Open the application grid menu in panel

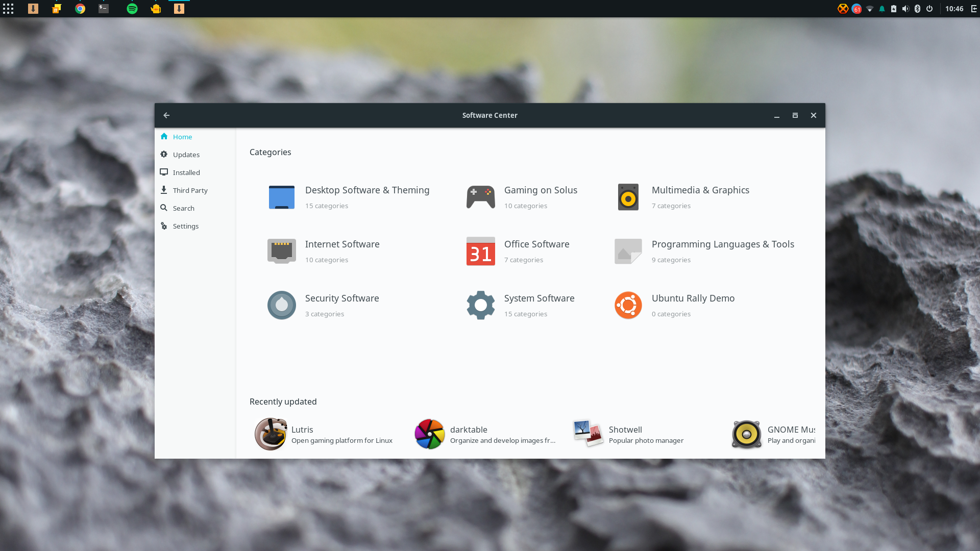pos(8,9)
